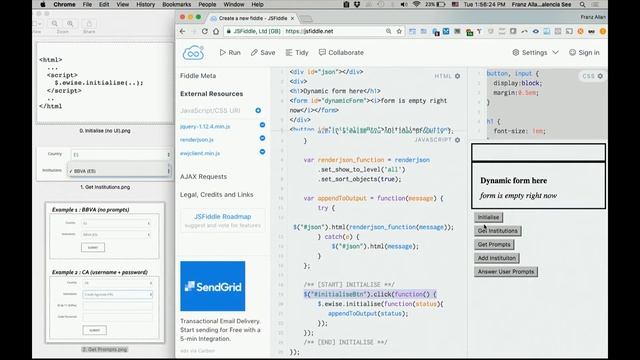
Task: Click Zoom in in Preview toolbar
Action: click(x=70, y=24)
